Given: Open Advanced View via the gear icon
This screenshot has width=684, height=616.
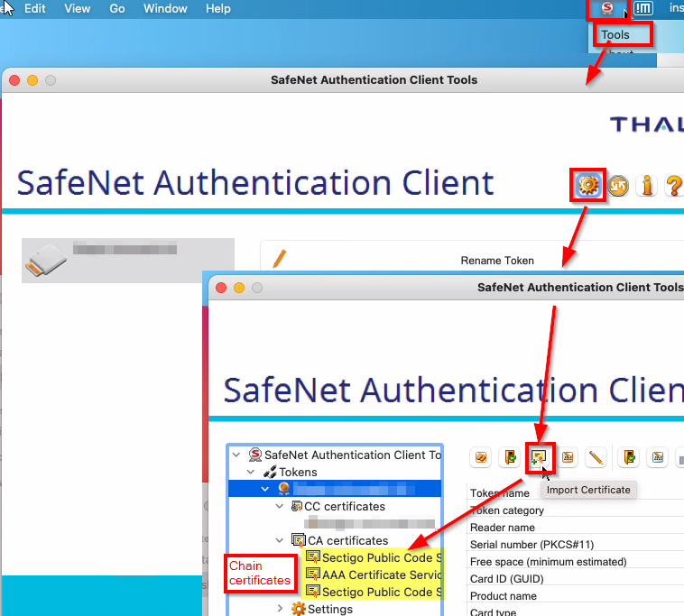Looking at the screenshot, I should 588,186.
